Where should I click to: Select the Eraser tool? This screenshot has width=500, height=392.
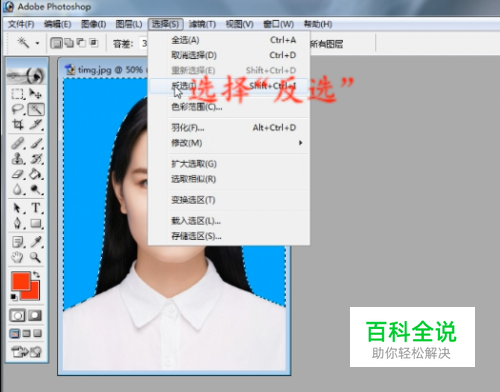(x=18, y=174)
